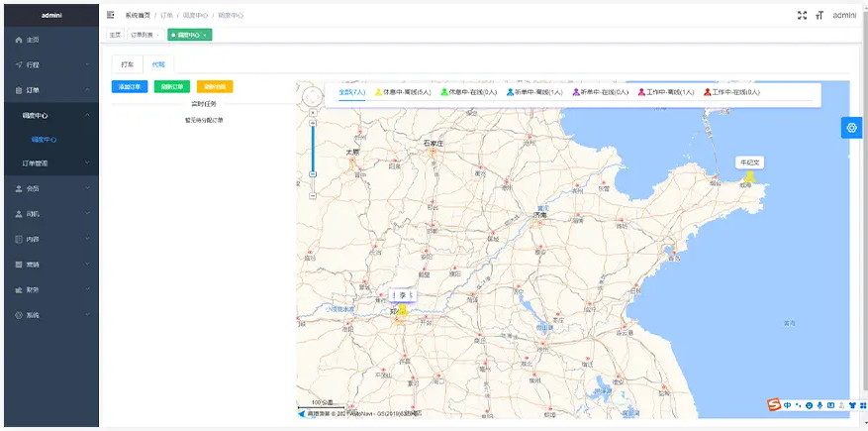Filter drivers by 听单中-离线(1人)
868x431 pixels.
click(533, 92)
